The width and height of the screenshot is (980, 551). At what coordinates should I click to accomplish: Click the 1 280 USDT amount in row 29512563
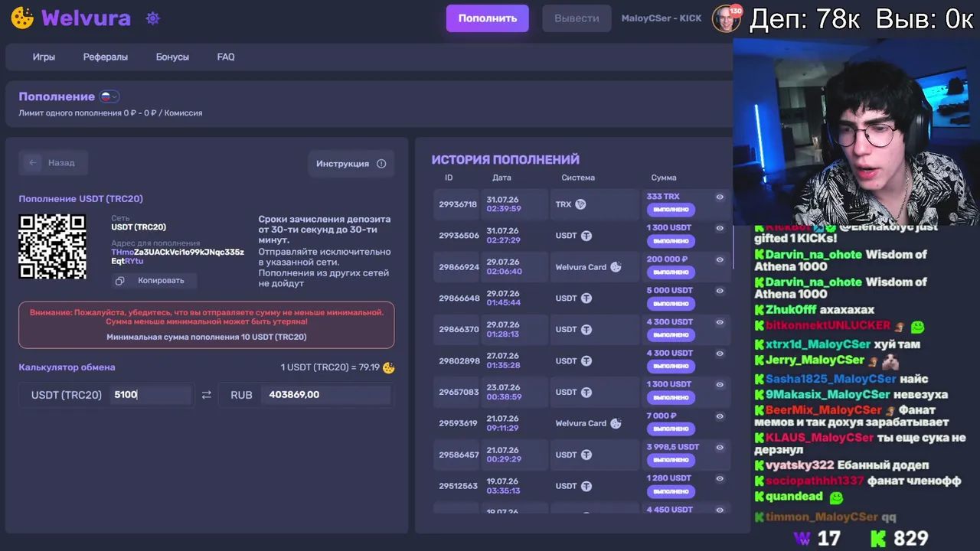pyautogui.click(x=669, y=478)
